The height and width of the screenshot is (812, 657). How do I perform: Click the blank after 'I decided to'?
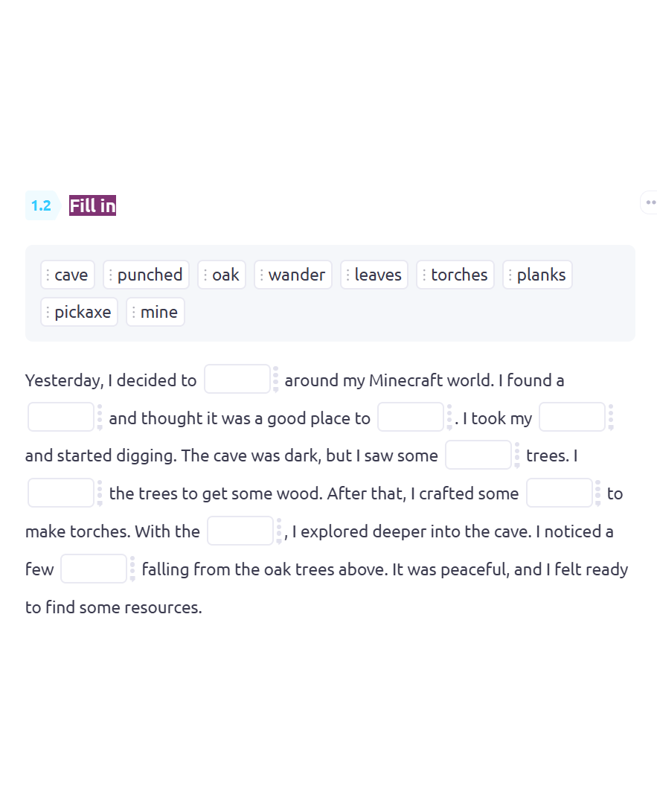[x=237, y=379]
